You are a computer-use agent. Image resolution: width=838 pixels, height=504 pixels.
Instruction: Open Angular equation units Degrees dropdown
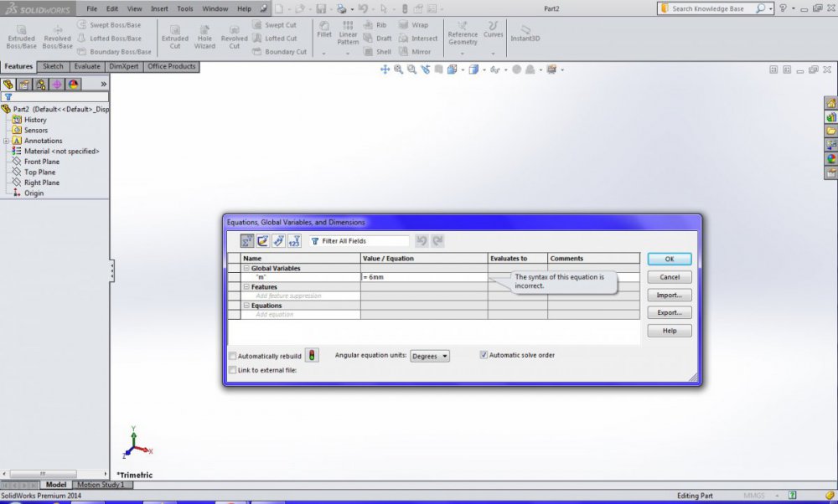(430, 356)
